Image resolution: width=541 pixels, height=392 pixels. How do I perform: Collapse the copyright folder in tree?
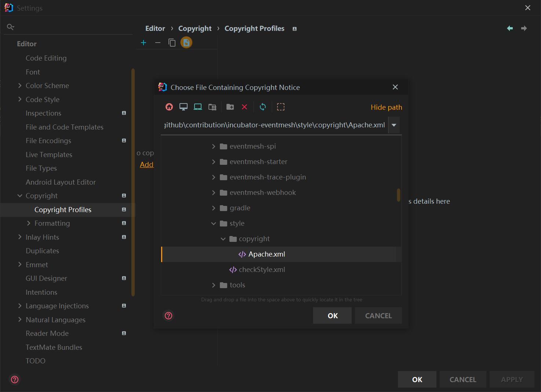pos(223,239)
